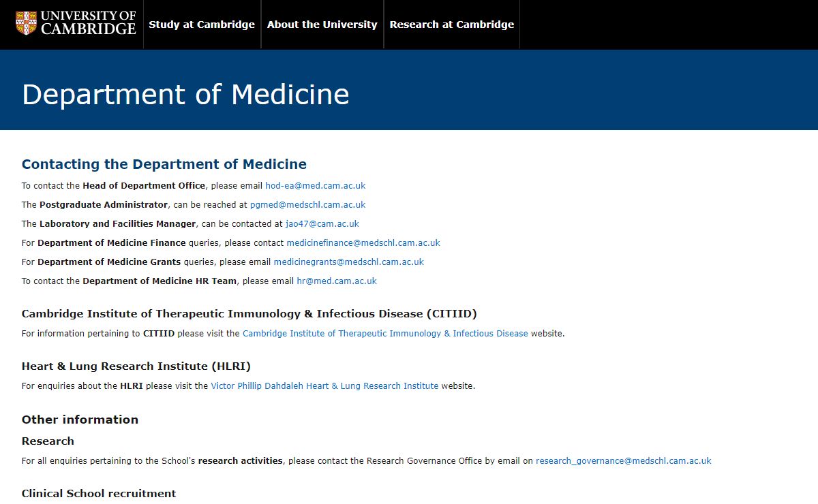818x504 pixels.
Task: Click the Other information heading
Action: (80, 420)
